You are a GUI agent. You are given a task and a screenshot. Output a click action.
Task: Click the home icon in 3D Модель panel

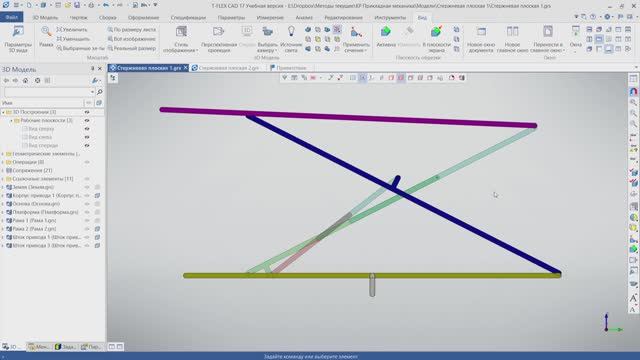click(x=26, y=80)
